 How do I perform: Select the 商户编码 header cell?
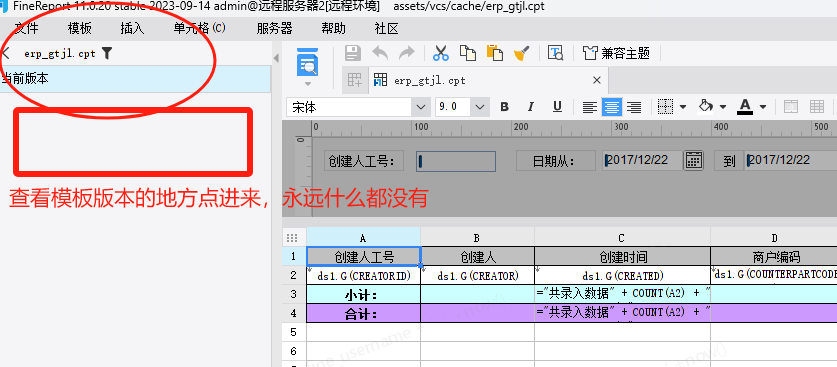pos(774,257)
